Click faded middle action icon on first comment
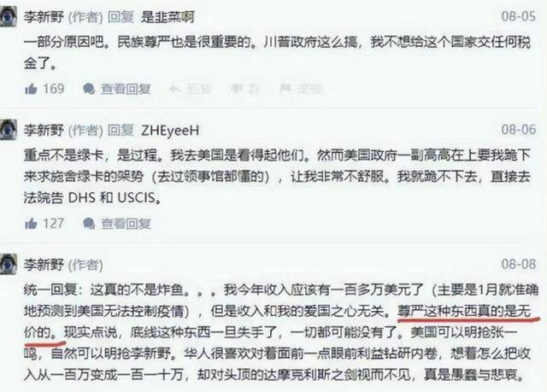 tap(236, 89)
